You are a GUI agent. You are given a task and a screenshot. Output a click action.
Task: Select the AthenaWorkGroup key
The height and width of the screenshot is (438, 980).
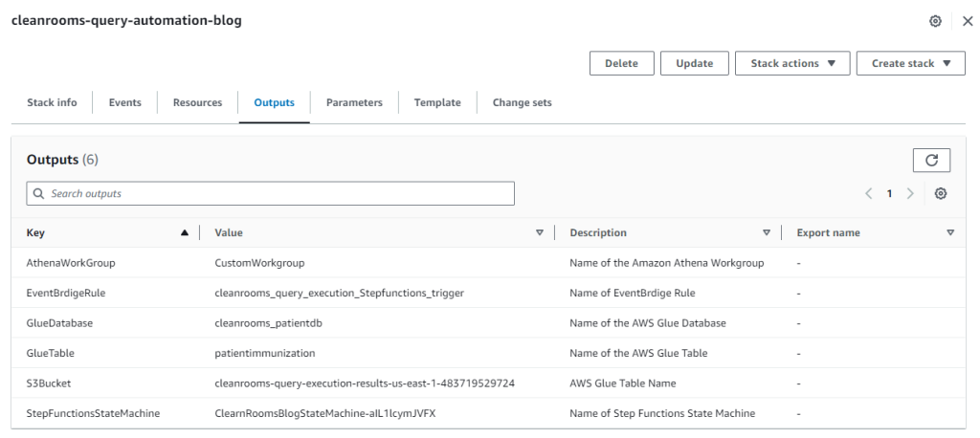[x=71, y=263]
